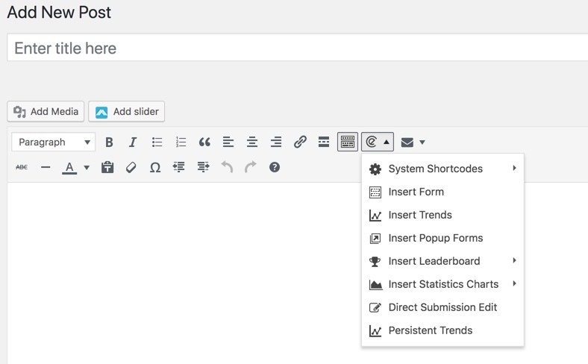
Task: Insert a numbered list
Action: point(181,142)
